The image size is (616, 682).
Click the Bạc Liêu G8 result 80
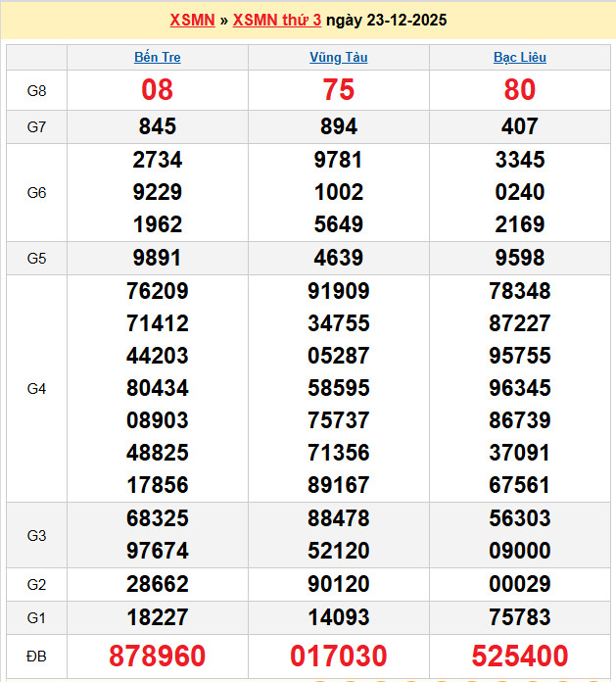coord(519,90)
